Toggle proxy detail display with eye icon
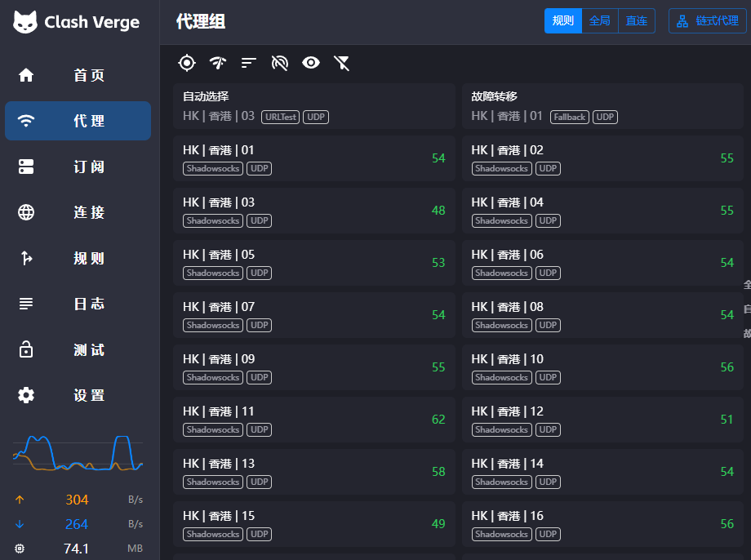This screenshot has width=751, height=560. (x=310, y=63)
